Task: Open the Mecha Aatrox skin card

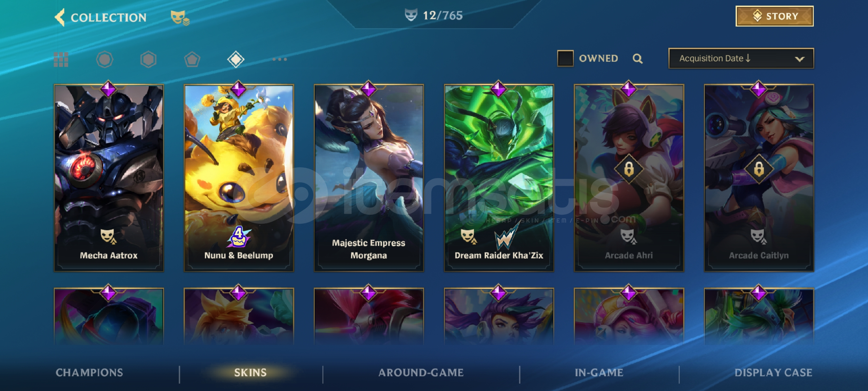Action: point(109,178)
